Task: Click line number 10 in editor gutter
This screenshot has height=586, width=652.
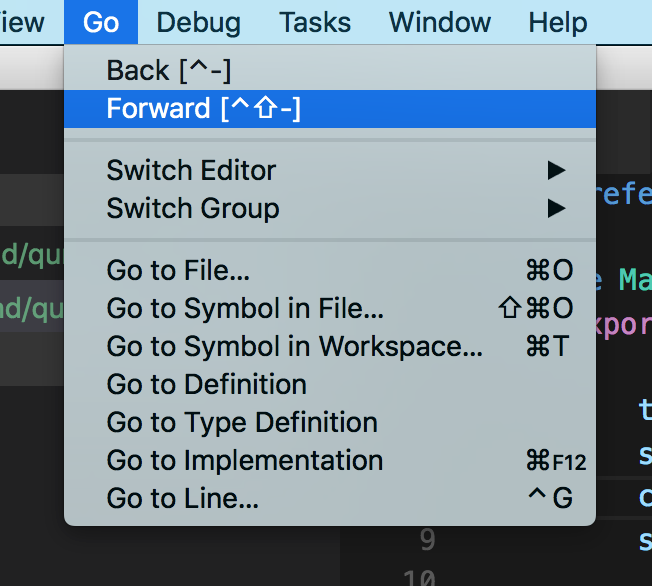Action: 422,578
